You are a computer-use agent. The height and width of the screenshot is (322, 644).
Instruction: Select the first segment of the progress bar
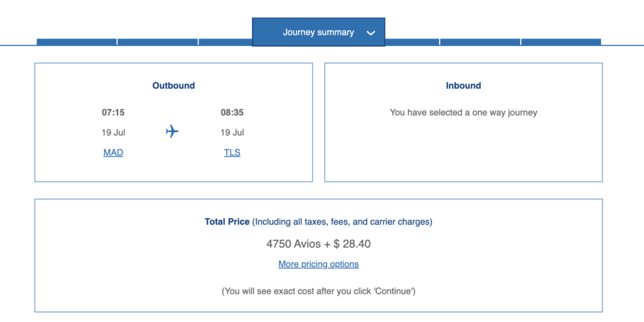coord(76,42)
